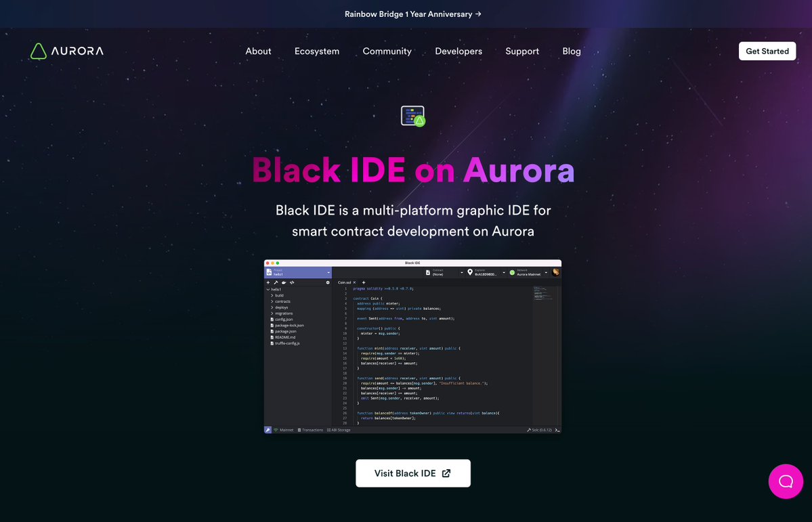Open the deploy tool in the project toolbar
812x522 pixels.
tap(283, 282)
